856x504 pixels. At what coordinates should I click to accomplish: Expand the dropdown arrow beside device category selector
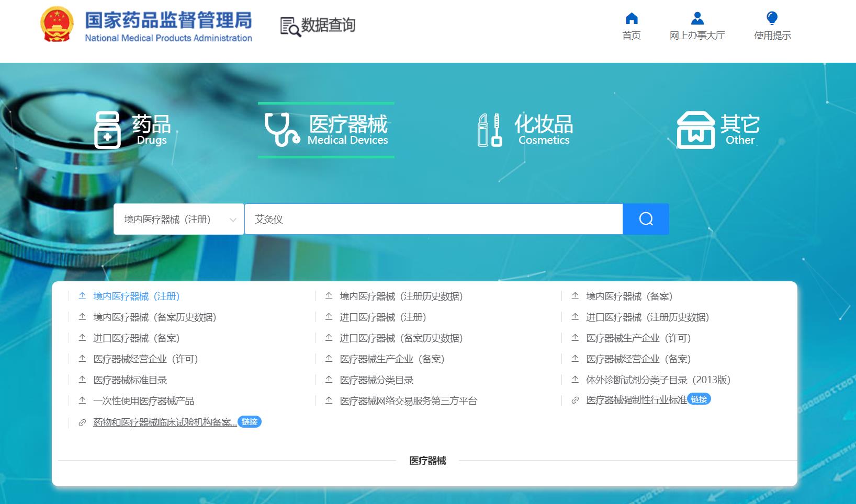(232, 219)
